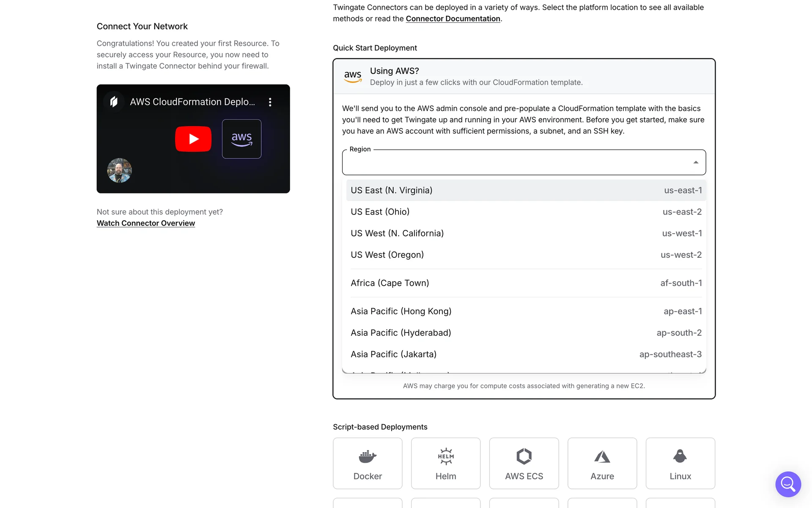Choose US East (Ohio) us-east-2

tap(526, 212)
